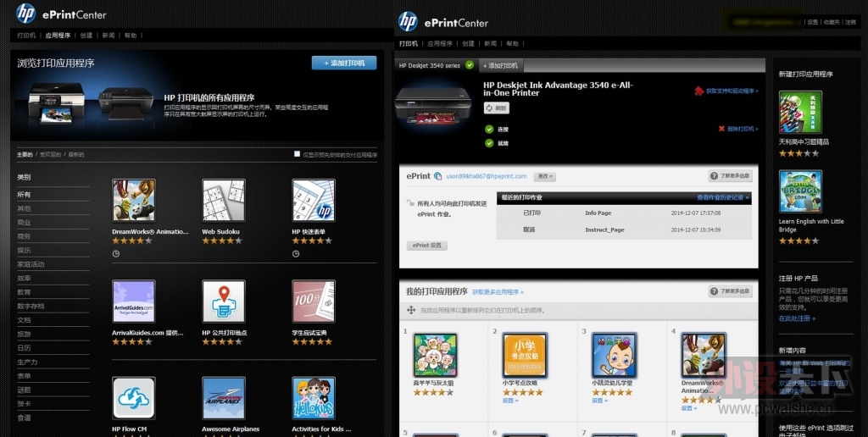Viewport: 868px width, 437px height.
Task: Open 获取支持和驱动程序 link
Action: tap(732, 91)
